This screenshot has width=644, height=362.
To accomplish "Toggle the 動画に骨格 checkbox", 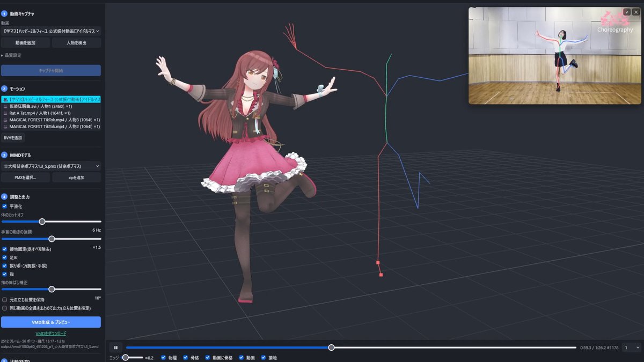I will (x=208, y=358).
